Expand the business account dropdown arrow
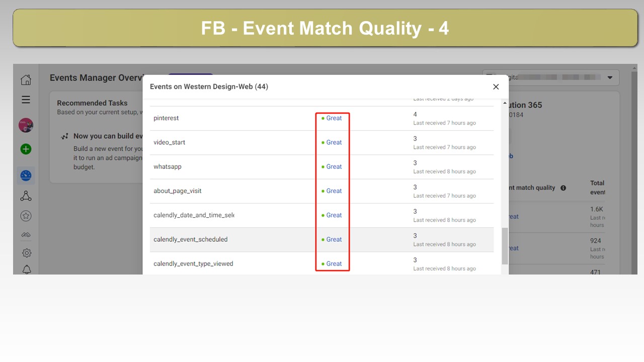Image resolution: width=644 pixels, height=362 pixels. click(610, 78)
